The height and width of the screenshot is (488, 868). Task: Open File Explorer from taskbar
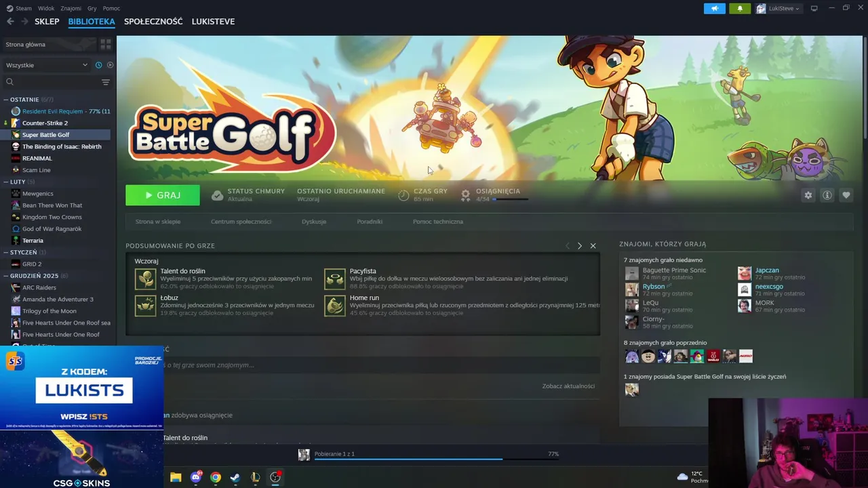tap(176, 477)
